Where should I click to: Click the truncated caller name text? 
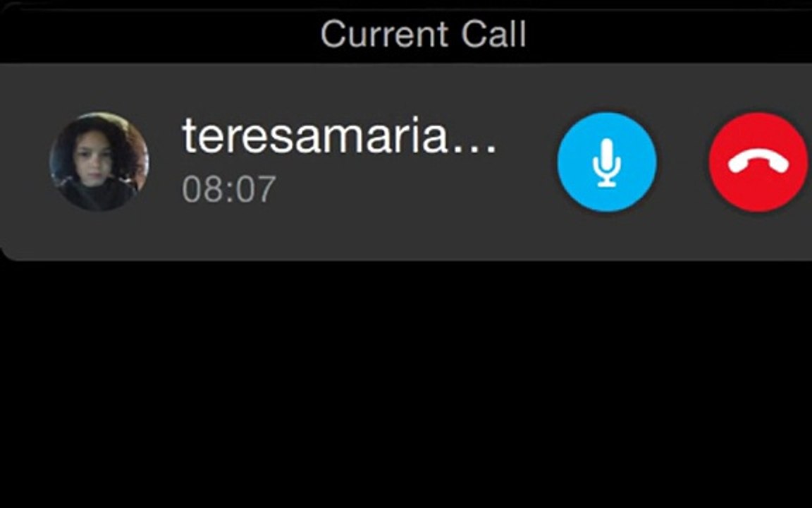[x=339, y=135]
